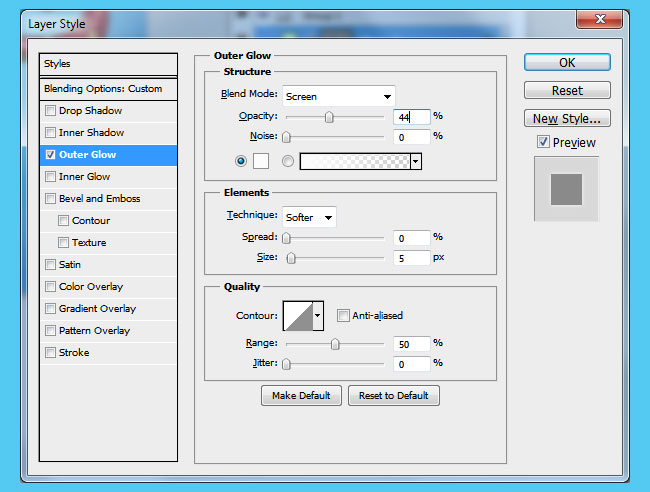
Task: Open the Inner Shadow settings panel
Action: pyautogui.click(x=91, y=133)
